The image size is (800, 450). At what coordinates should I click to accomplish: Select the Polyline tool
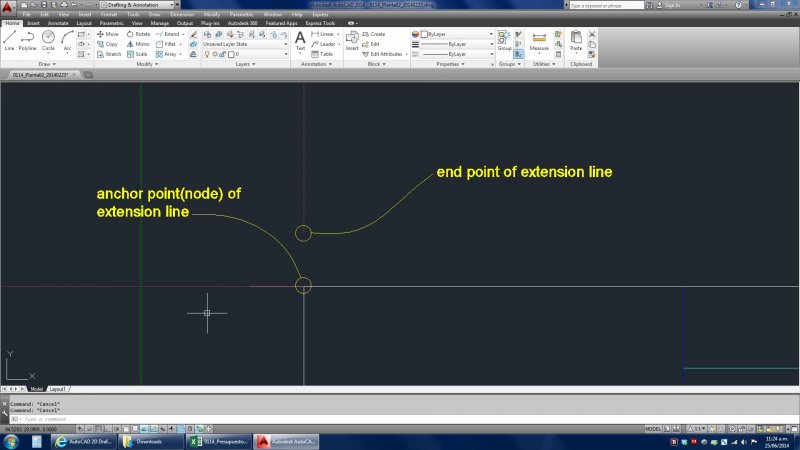[28, 40]
